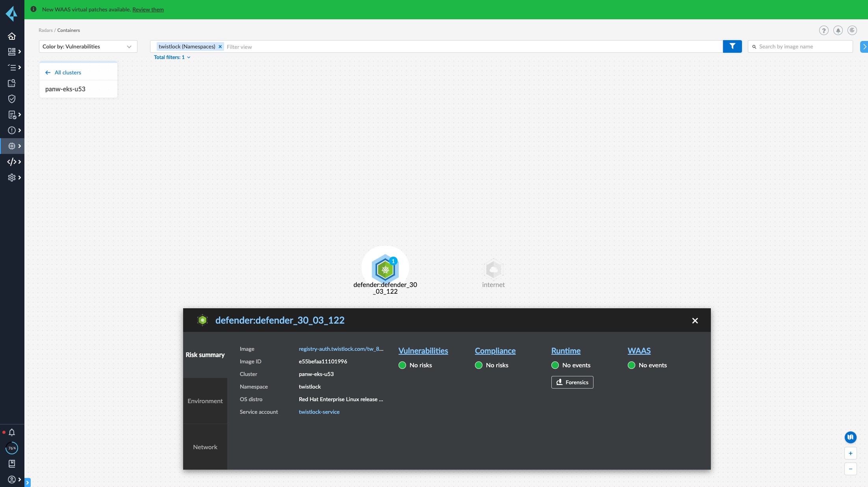Image resolution: width=868 pixels, height=487 pixels.
Task: Click the Forensics button
Action: point(572,382)
